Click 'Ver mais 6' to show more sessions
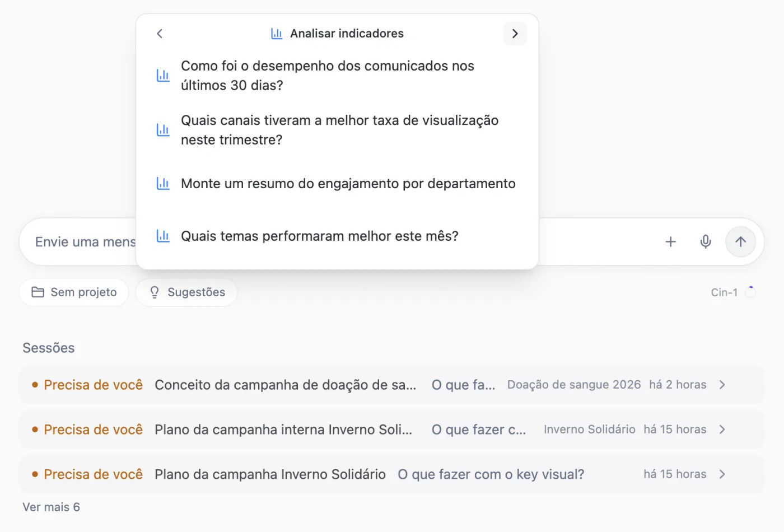 pos(52,507)
